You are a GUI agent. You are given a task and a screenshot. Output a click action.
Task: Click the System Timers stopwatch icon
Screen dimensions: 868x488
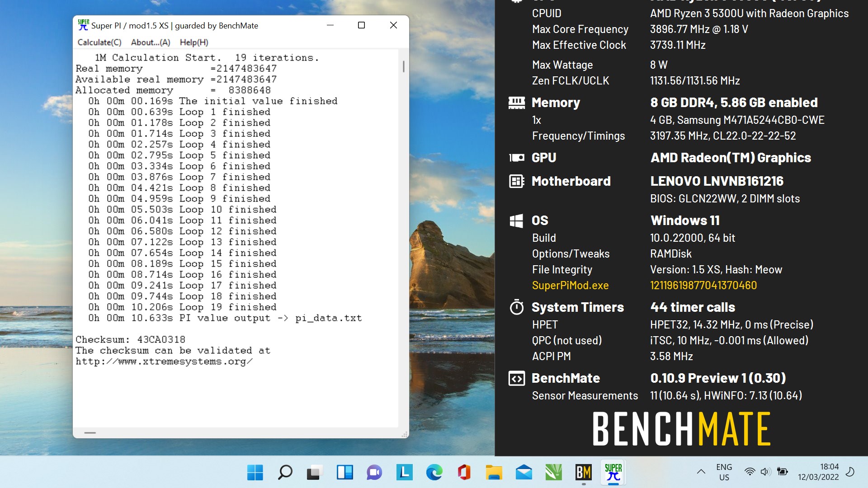coord(516,307)
